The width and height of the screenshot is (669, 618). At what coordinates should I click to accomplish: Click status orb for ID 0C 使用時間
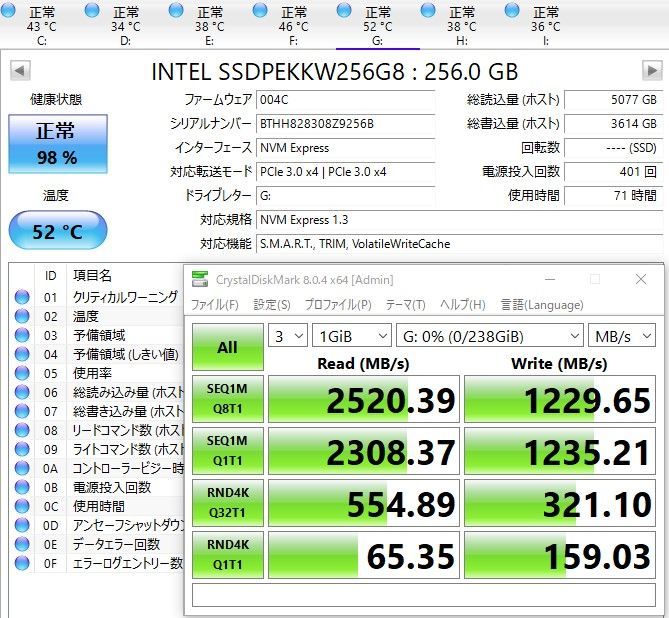tap(22, 506)
